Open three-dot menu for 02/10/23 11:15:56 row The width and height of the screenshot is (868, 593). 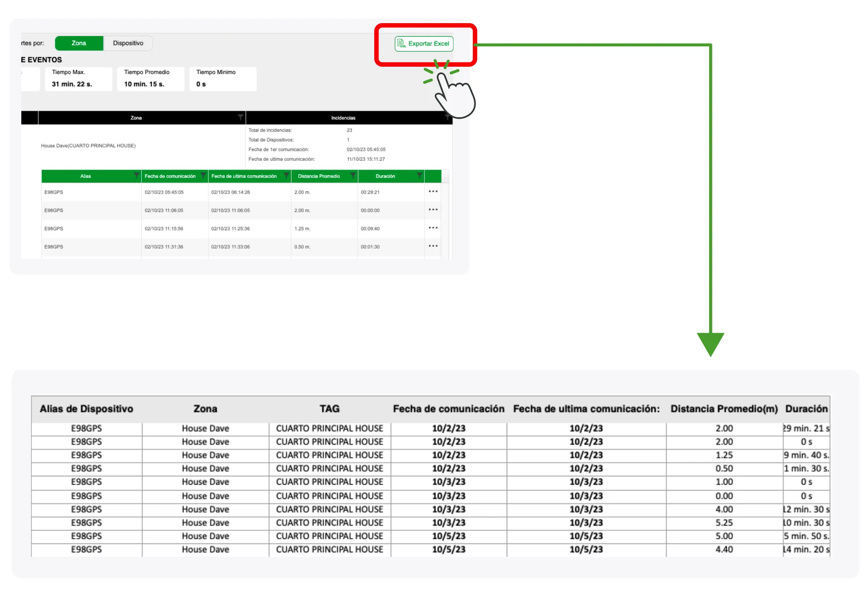pyautogui.click(x=433, y=227)
